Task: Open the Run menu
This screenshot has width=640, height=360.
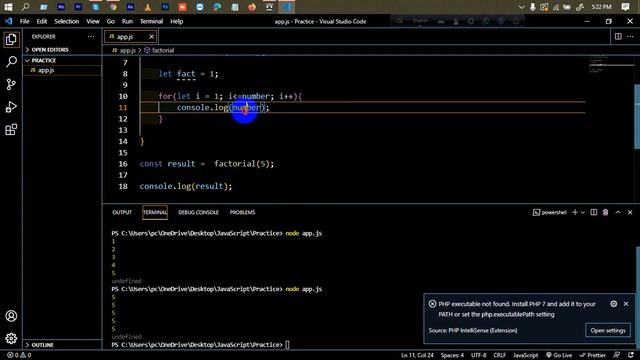Action: [127, 21]
